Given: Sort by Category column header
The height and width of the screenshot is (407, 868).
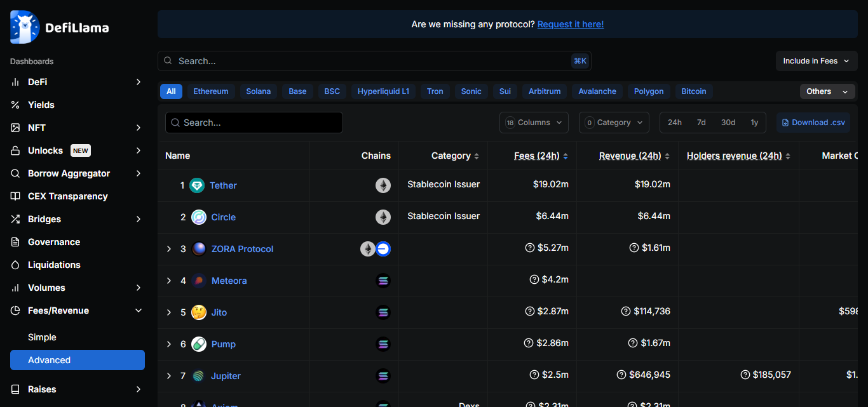Looking at the screenshot, I should point(455,156).
